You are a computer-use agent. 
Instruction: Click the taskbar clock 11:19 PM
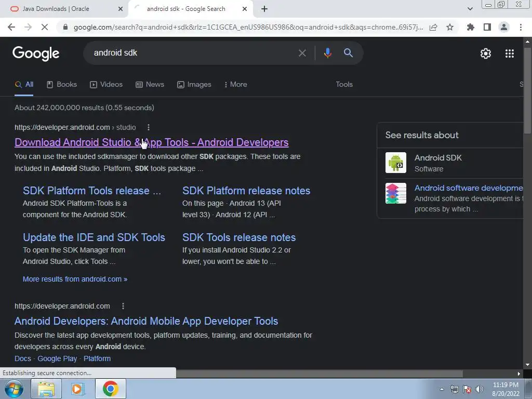point(506,385)
